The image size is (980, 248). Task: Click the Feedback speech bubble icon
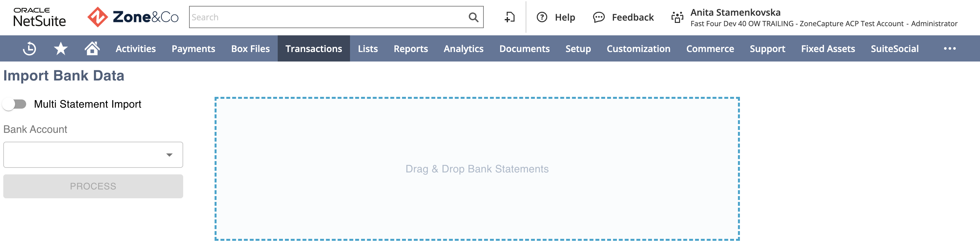[598, 17]
